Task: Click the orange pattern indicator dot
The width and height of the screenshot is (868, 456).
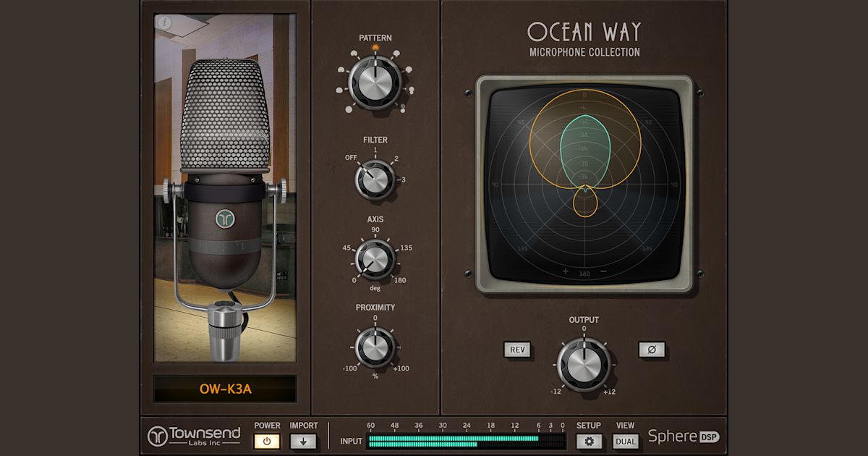Action: click(x=375, y=48)
